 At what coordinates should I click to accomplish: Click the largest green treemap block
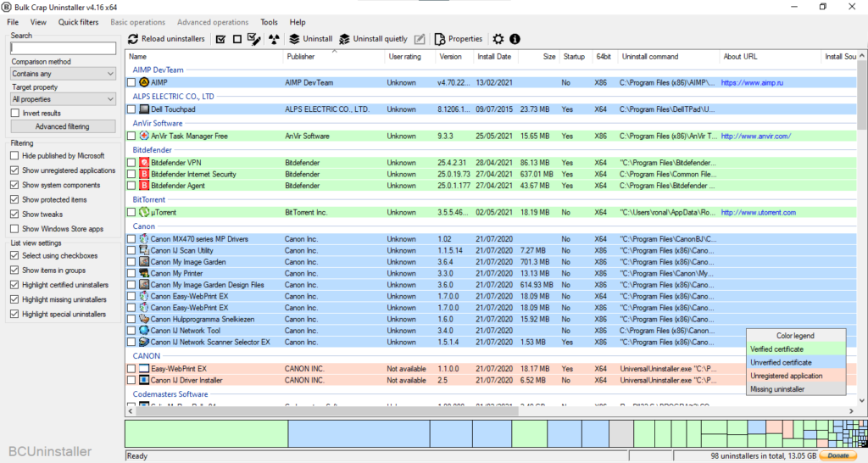(x=207, y=433)
